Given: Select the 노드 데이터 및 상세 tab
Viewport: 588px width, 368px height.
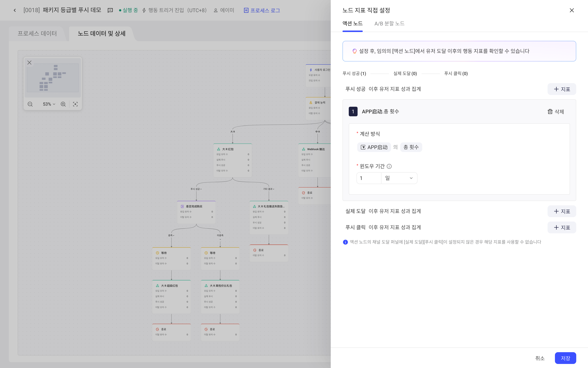Looking at the screenshot, I should click(102, 33).
